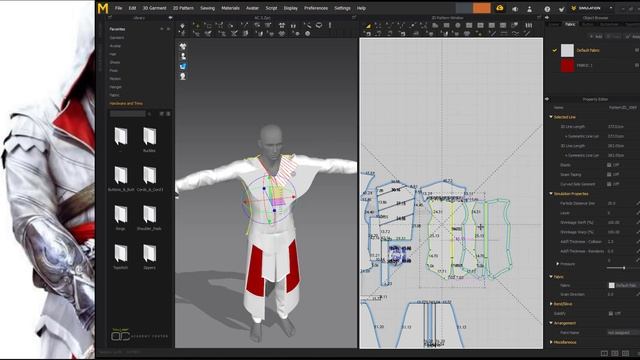Select the red FABRIC 1 swatch
The width and height of the screenshot is (640, 360).
567,65
